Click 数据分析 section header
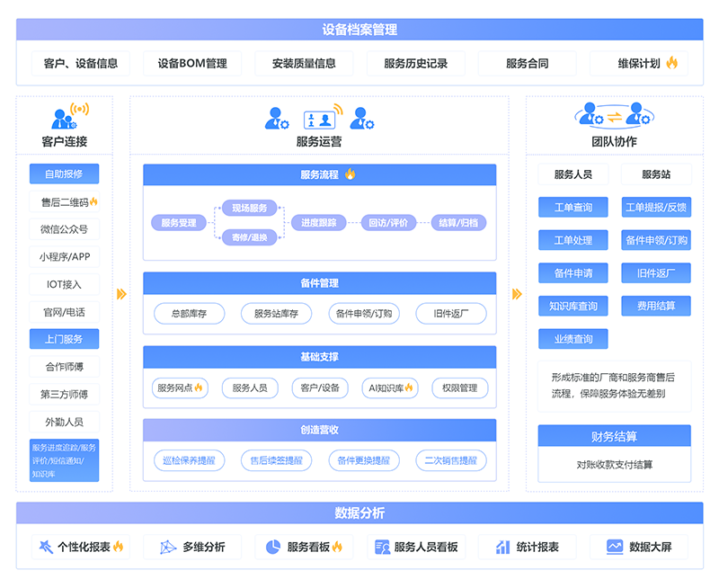 pyautogui.click(x=359, y=512)
